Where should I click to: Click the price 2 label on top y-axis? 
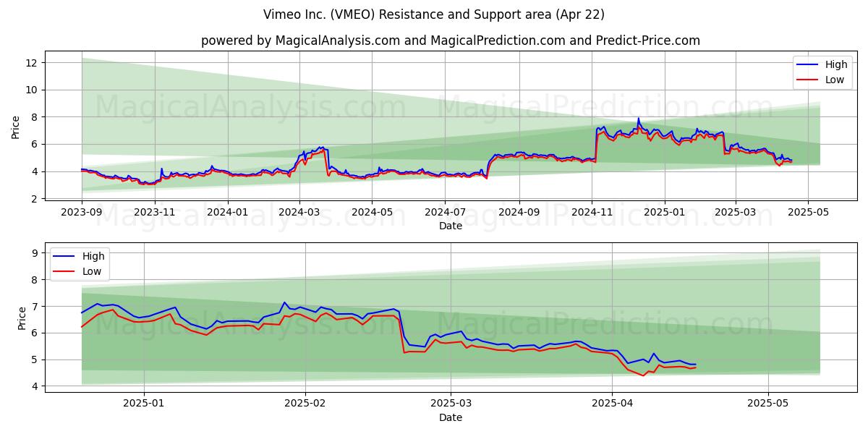(x=35, y=198)
